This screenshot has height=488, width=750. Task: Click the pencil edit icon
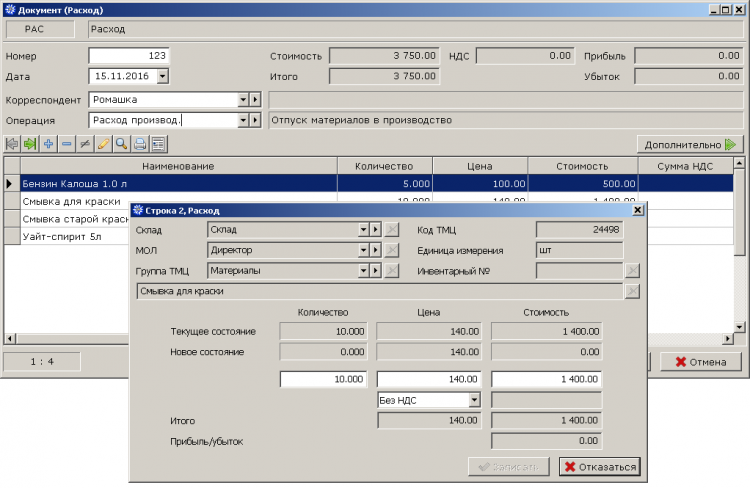(102, 144)
